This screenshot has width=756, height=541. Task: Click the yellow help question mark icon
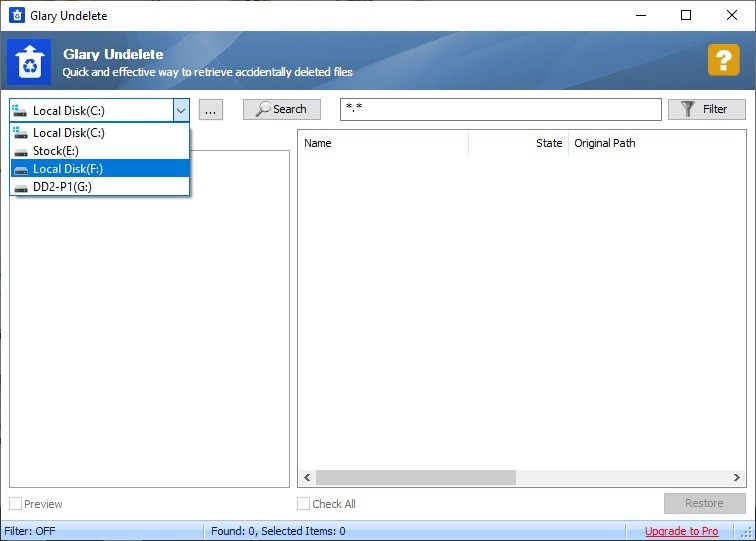click(x=723, y=60)
